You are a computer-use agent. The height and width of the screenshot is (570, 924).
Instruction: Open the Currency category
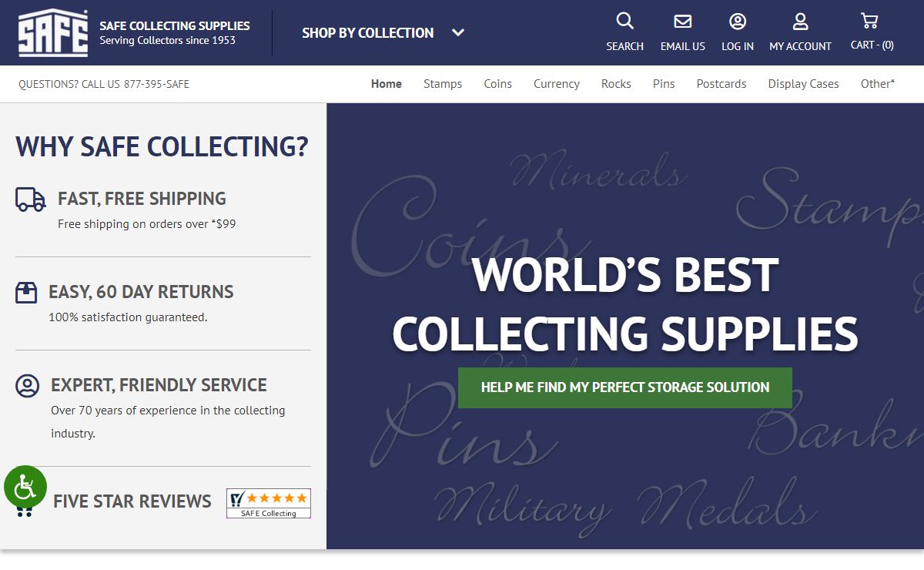coord(557,84)
